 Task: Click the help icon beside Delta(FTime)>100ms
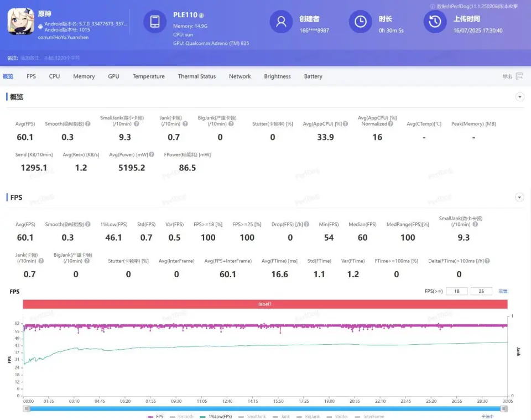(x=487, y=261)
